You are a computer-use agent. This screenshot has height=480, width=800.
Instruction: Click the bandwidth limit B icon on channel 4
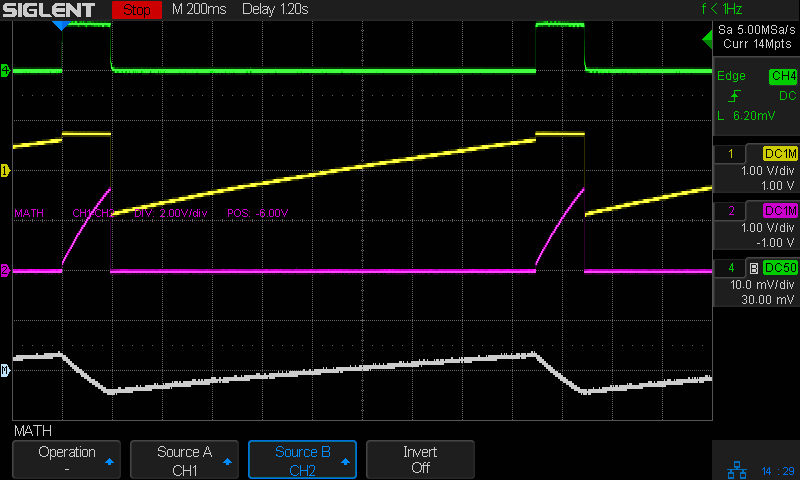(754, 267)
